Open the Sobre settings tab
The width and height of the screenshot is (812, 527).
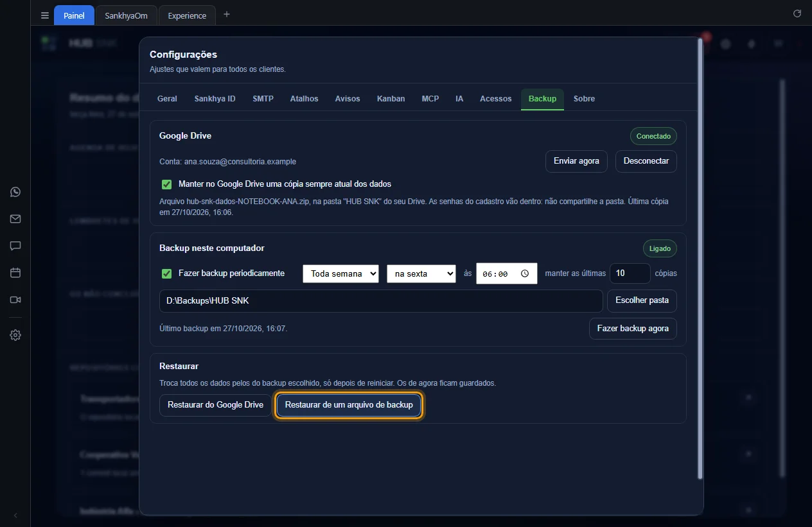[x=584, y=99]
